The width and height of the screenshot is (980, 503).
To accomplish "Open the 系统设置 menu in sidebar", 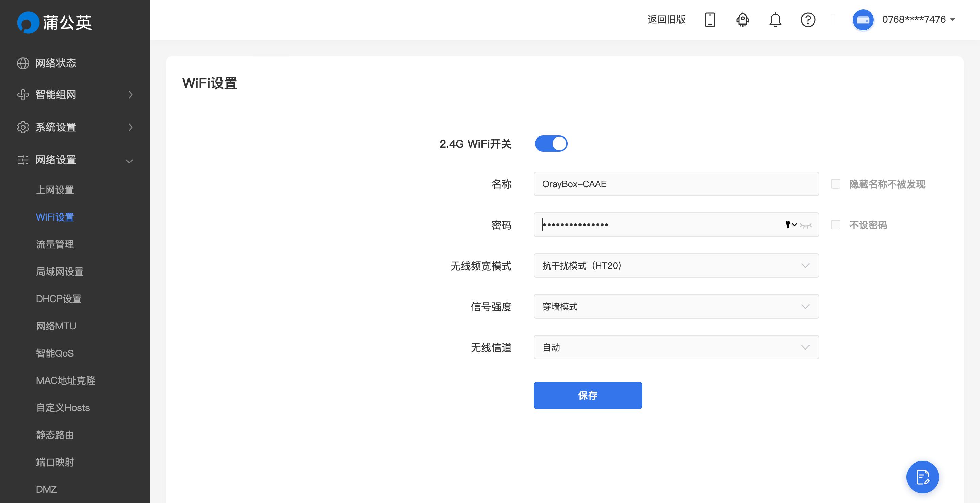I will tap(55, 128).
